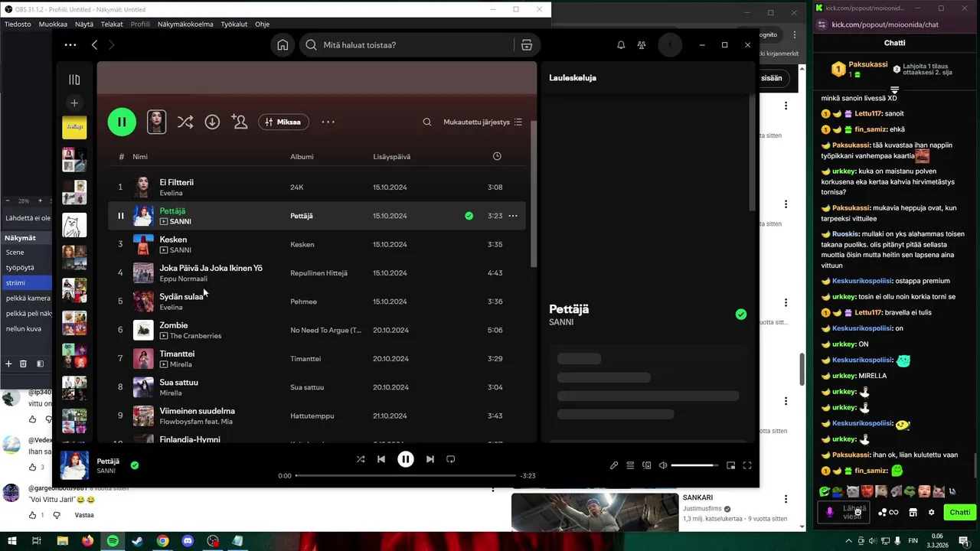Toggle shuffle in the bottom player bar
Screen dimensions: 980x551
(x=361, y=459)
